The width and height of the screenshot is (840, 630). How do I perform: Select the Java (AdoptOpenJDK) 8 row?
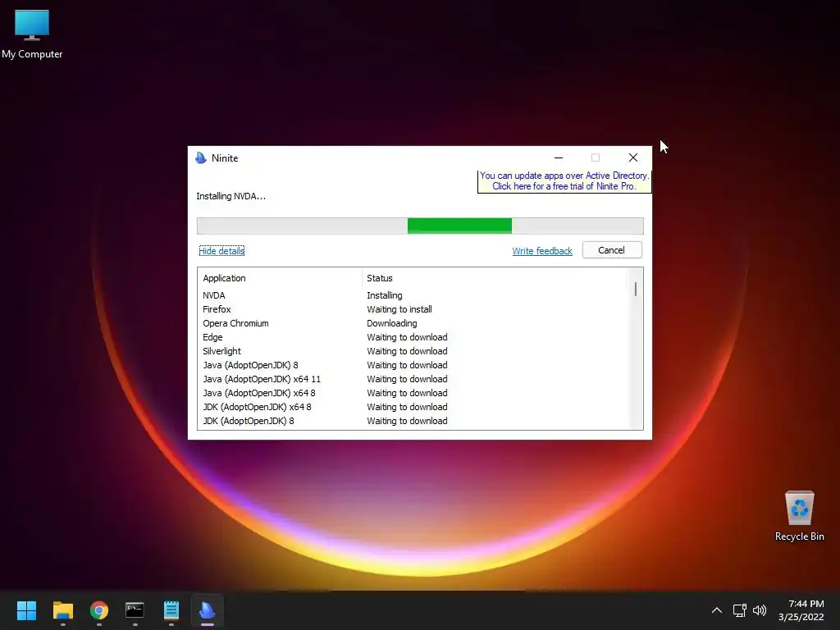(413, 365)
